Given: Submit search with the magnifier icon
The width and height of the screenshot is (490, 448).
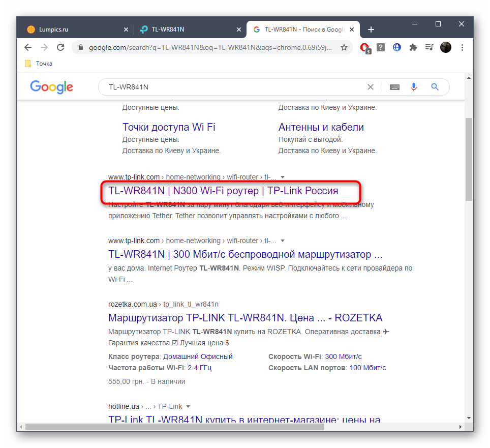Looking at the screenshot, I should click(435, 86).
